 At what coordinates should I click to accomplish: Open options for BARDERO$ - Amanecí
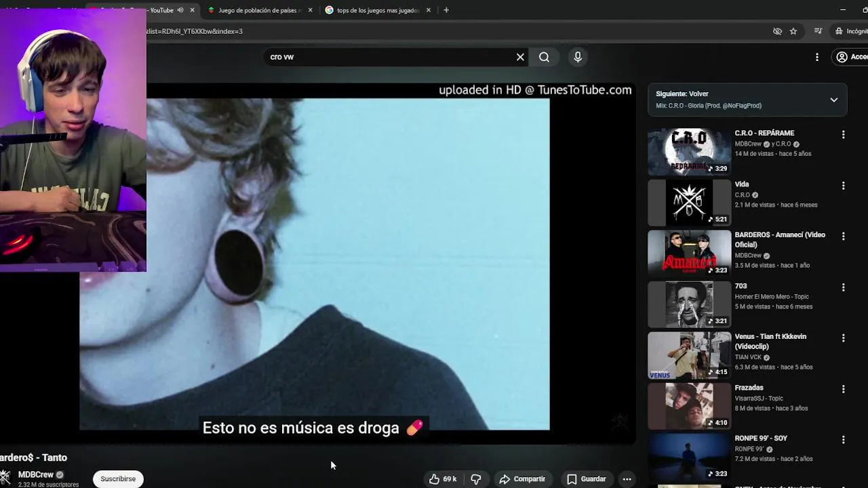[843, 236]
